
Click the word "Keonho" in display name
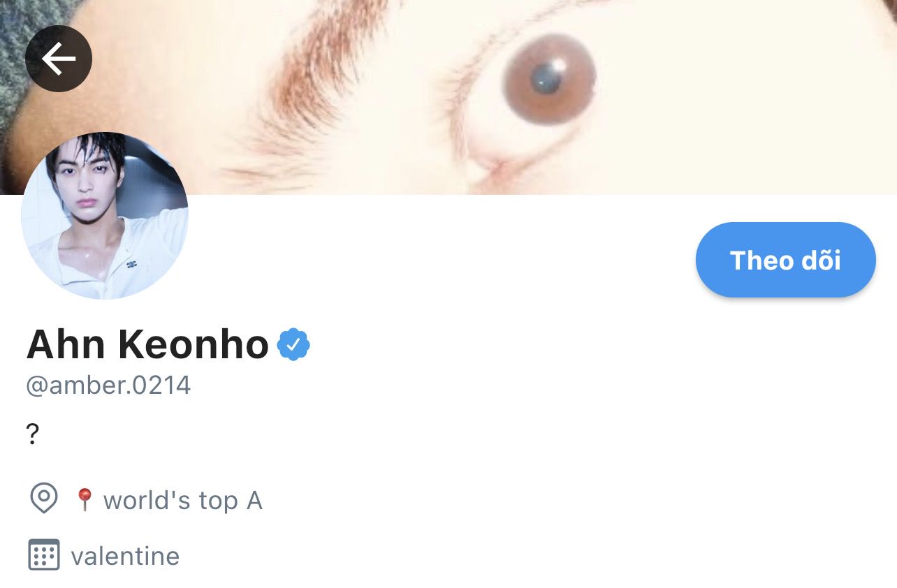click(x=194, y=344)
